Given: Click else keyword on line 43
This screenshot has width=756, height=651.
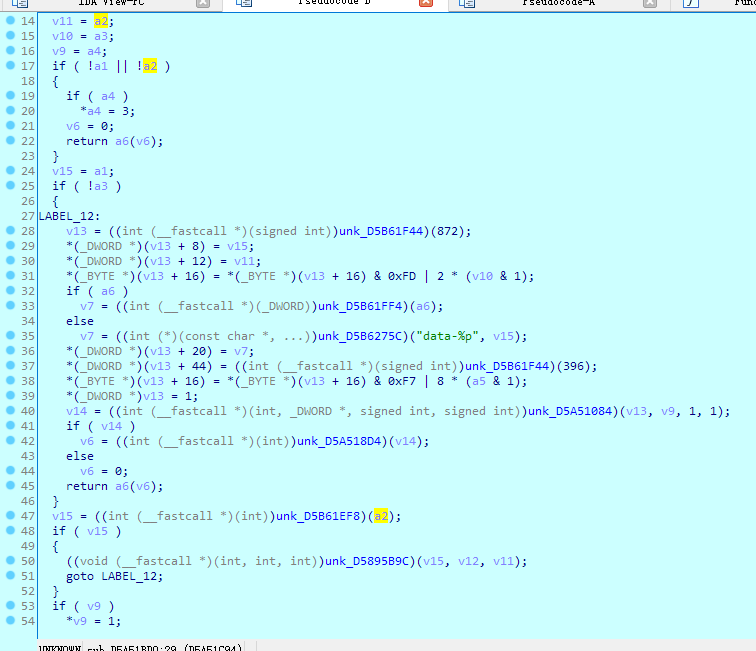Looking at the screenshot, I should (80, 456).
